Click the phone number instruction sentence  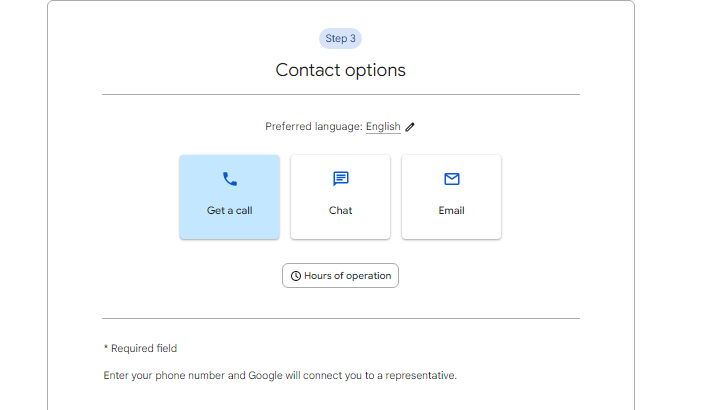[x=280, y=376]
